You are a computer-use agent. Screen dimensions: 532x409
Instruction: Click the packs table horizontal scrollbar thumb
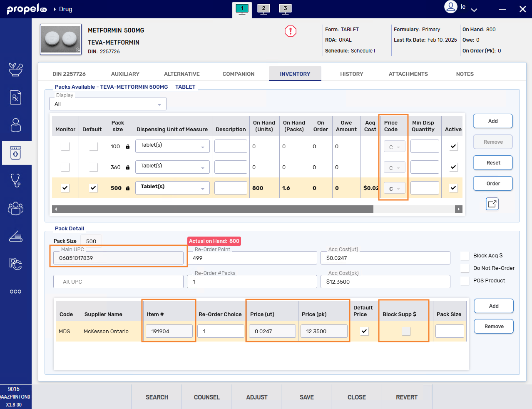(x=216, y=209)
